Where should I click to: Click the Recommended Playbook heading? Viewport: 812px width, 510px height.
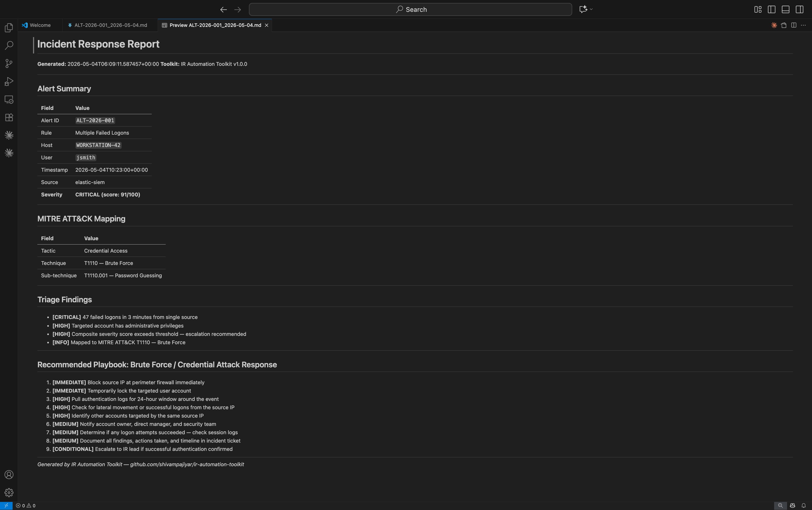tap(157, 365)
